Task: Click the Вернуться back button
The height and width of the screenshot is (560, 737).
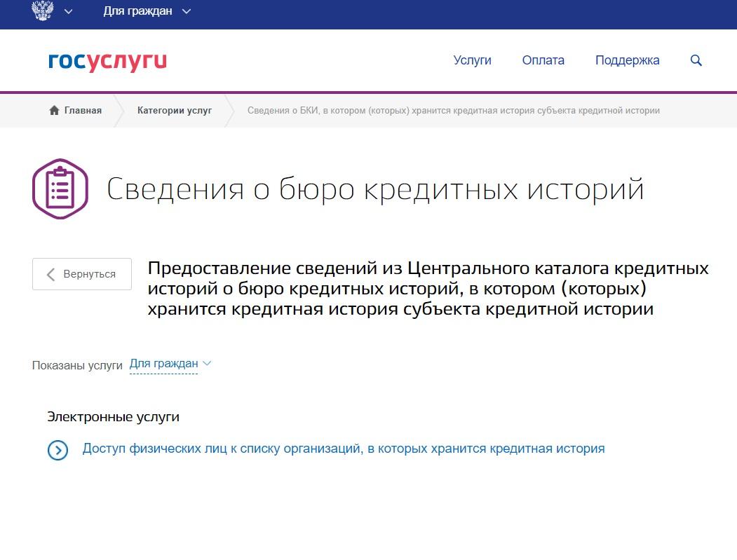Action: point(82,274)
